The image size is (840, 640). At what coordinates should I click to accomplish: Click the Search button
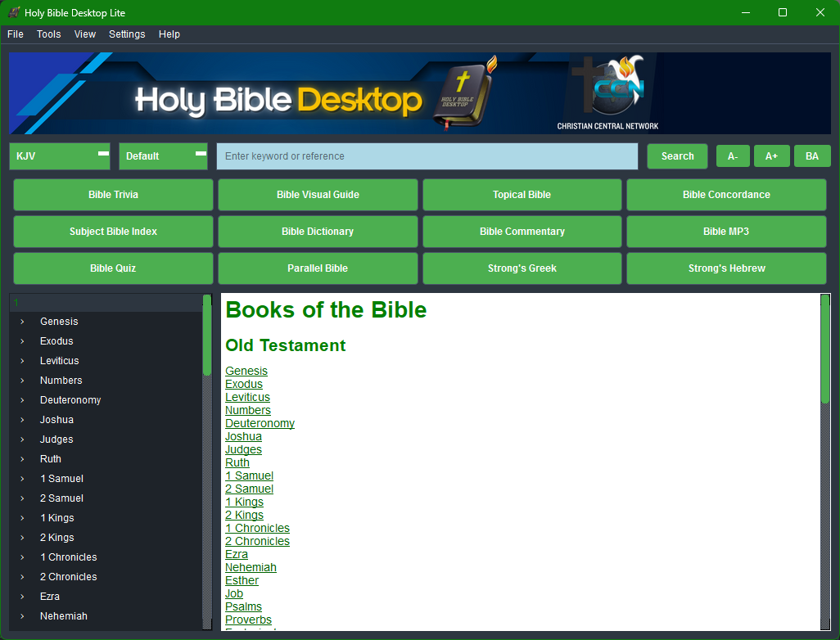677,155
